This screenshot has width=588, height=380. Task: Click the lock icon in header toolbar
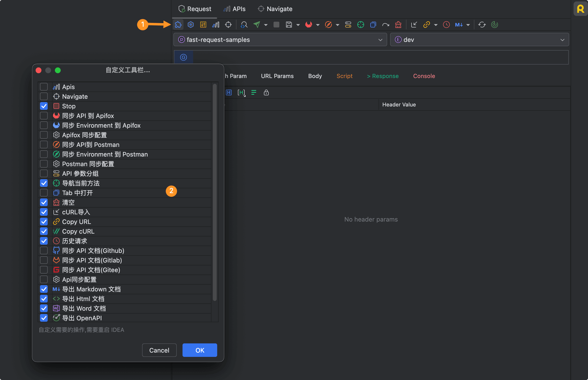click(266, 92)
